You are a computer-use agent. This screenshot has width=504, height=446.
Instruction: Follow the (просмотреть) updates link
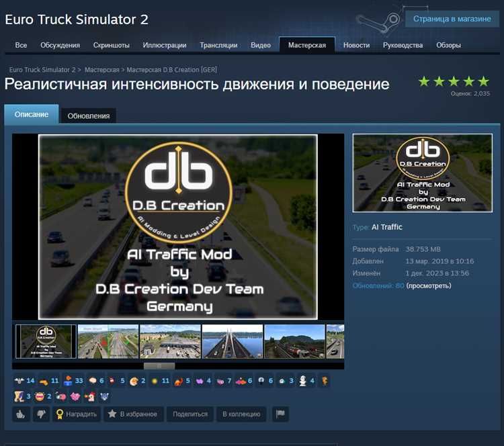tap(429, 285)
